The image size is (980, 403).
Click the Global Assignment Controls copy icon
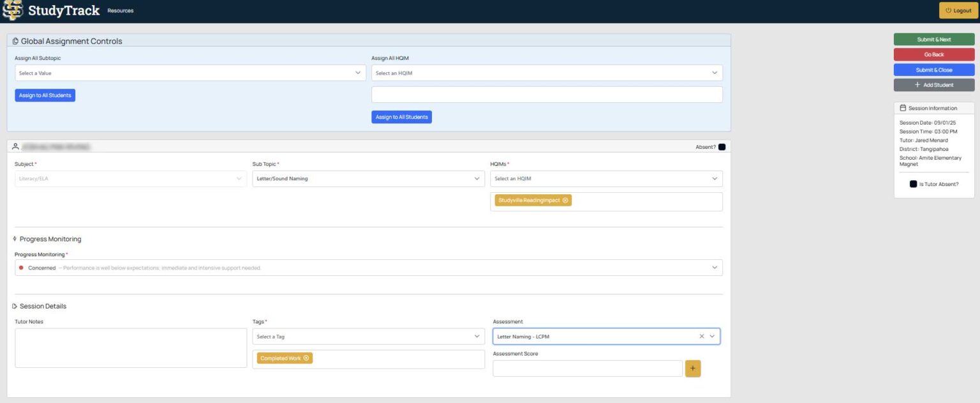coord(15,41)
